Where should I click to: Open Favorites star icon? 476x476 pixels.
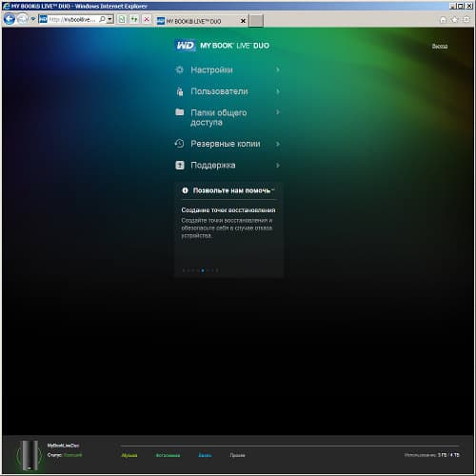(454, 20)
